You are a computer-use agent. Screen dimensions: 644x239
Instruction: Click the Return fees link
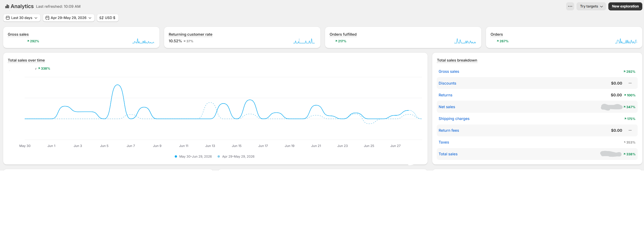(449, 131)
